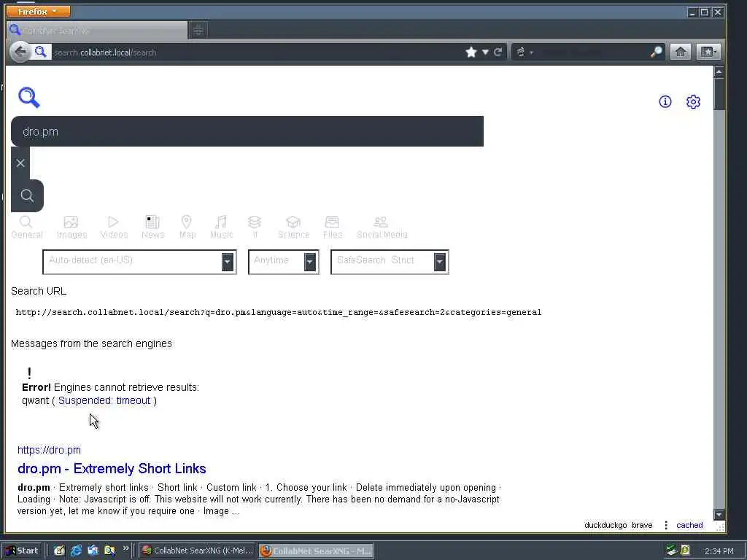The width and height of the screenshot is (747, 560).
Task: Click the magnifier icon in browser search box
Action: 656,52
